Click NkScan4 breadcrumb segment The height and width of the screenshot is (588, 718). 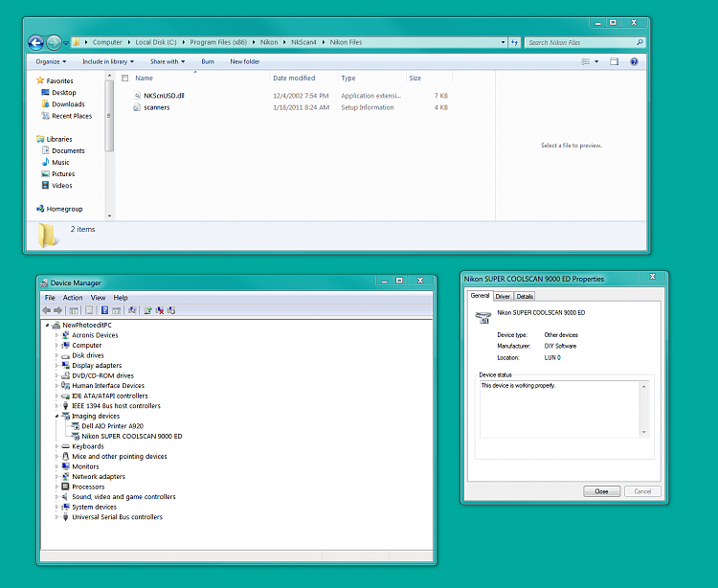(303, 42)
